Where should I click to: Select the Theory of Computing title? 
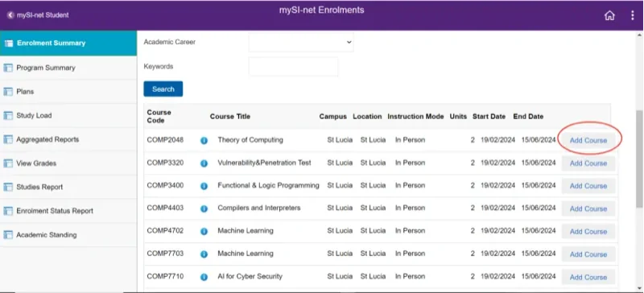250,140
